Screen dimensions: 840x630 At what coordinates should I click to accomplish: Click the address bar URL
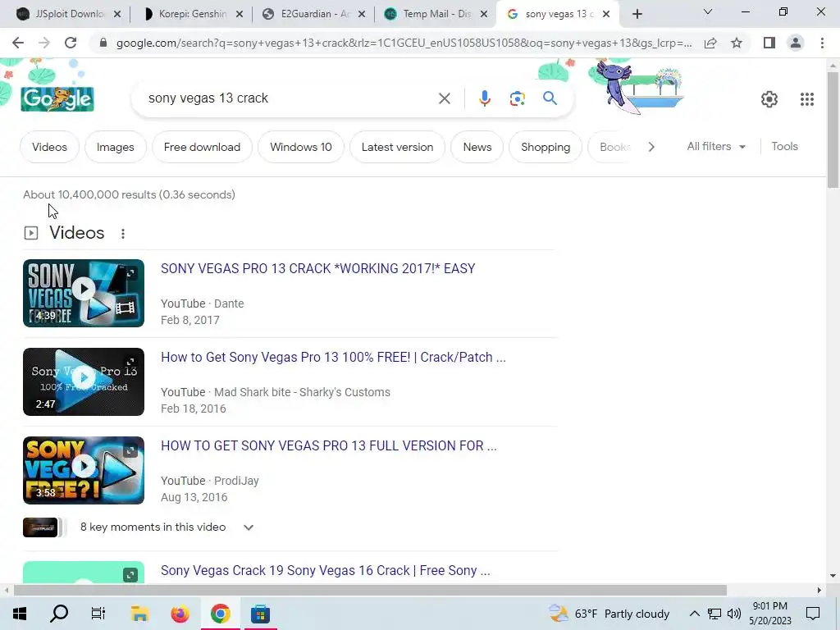(x=404, y=43)
